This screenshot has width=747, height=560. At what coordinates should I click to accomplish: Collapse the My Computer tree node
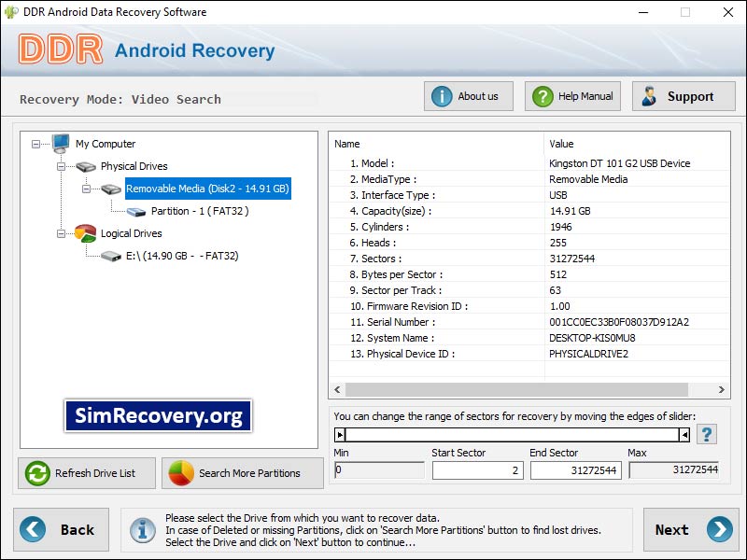tap(35, 144)
